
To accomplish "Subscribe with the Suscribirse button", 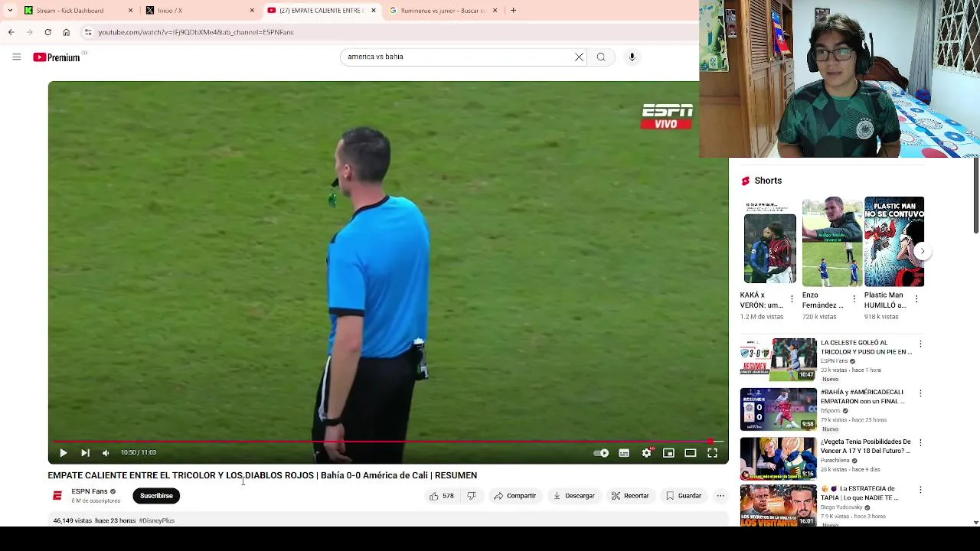I will tap(156, 496).
